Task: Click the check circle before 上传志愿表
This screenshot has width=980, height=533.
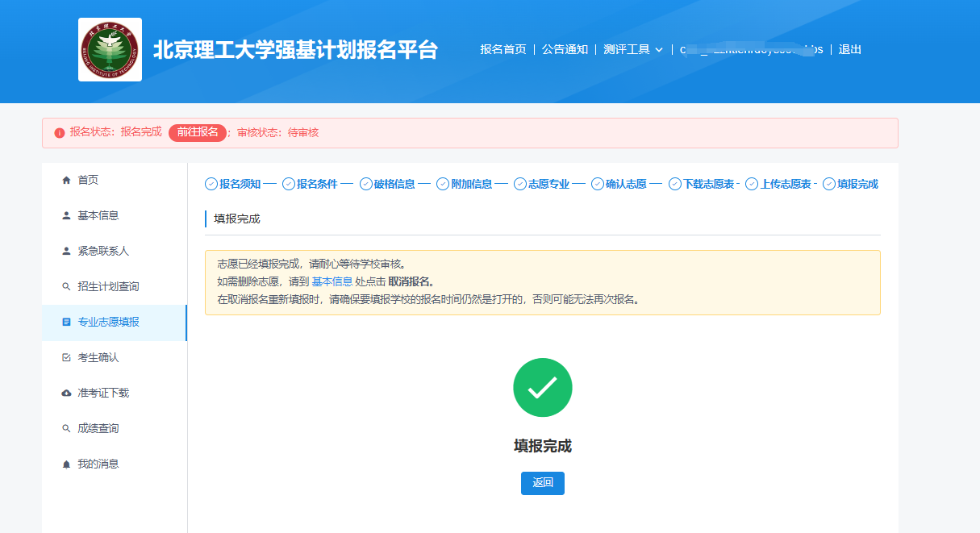Action: click(752, 184)
